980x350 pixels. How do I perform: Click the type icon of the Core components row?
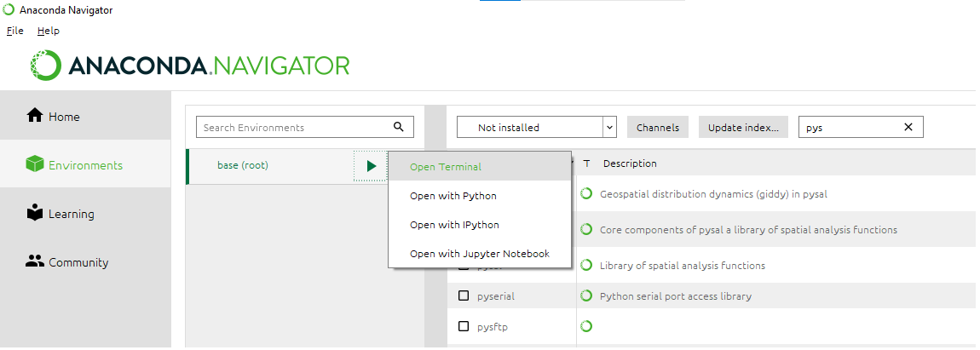tap(586, 229)
